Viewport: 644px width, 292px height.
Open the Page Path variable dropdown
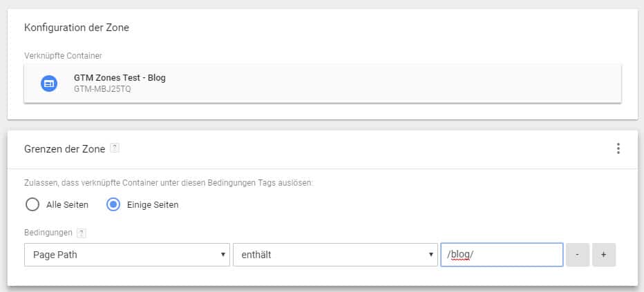(x=126, y=255)
